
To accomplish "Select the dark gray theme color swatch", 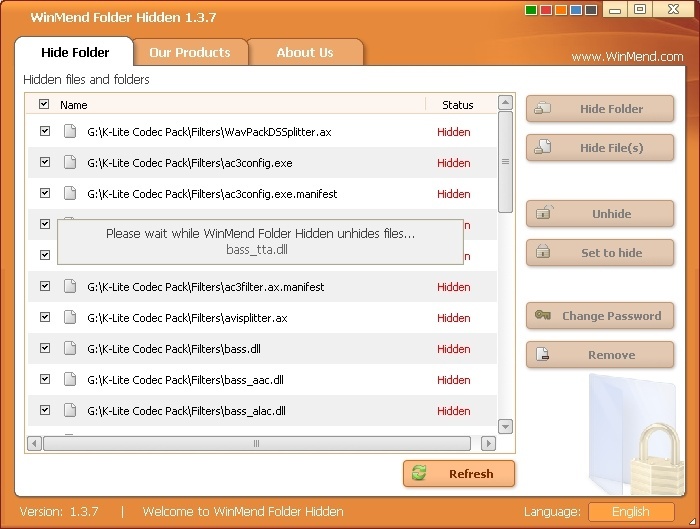I will (591, 10).
